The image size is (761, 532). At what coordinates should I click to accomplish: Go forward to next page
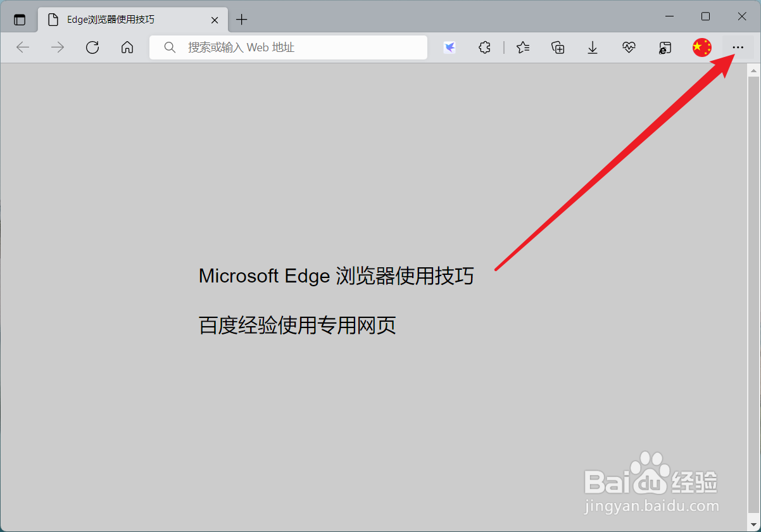pos(58,47)
